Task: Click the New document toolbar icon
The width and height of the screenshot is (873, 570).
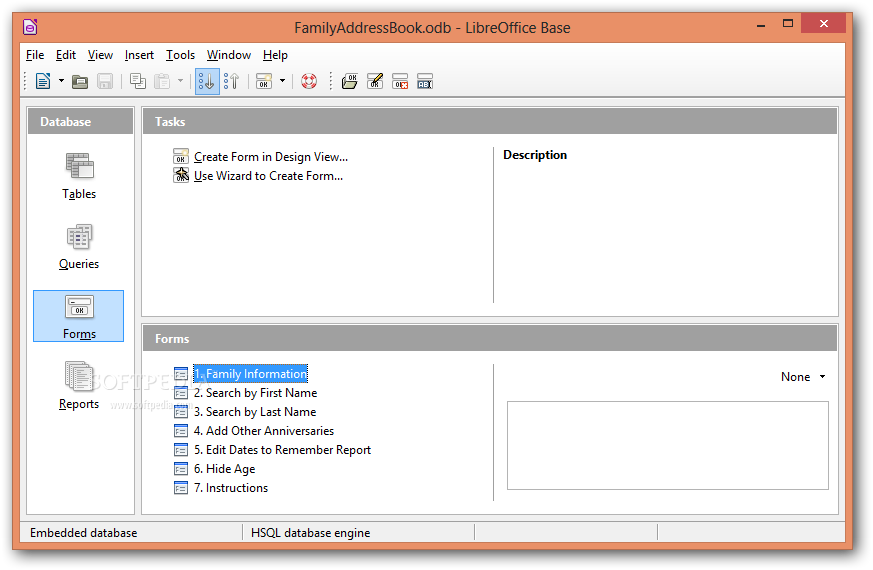Action: pyautogui.click(x=43, y=82)
